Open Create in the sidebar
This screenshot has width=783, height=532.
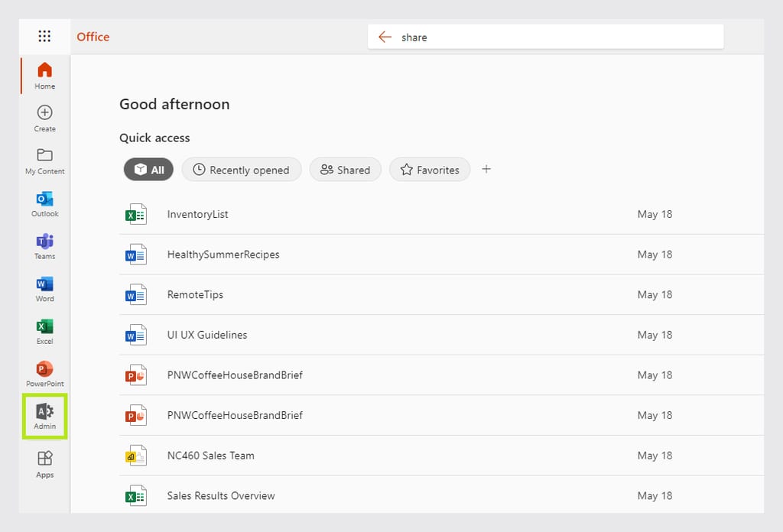tap(44, 118)
